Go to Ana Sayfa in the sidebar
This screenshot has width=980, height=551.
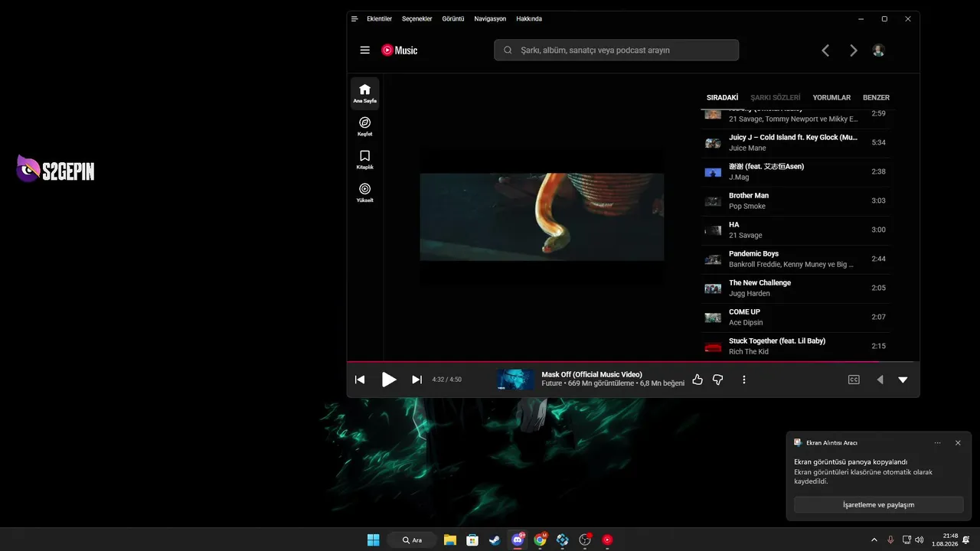point(364,93)
